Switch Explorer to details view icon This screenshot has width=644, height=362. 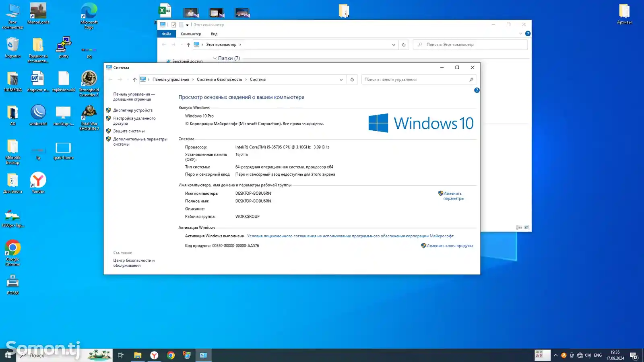tap(519, 228)
